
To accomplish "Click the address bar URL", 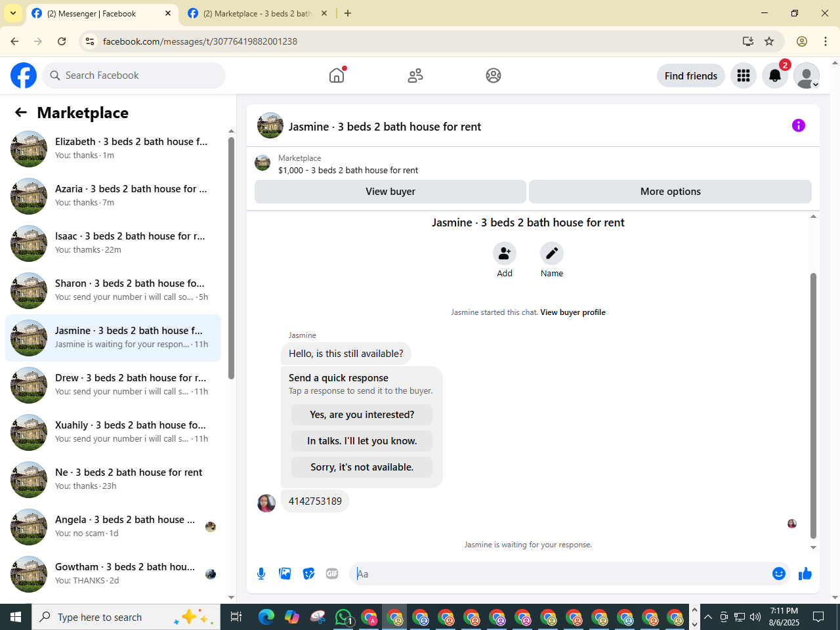I will (200, 41).
